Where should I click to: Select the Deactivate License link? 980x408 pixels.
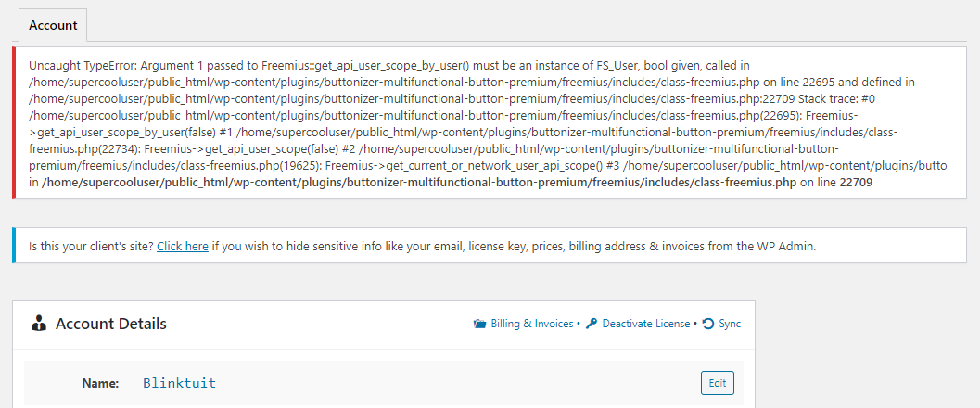click(646, 324)
